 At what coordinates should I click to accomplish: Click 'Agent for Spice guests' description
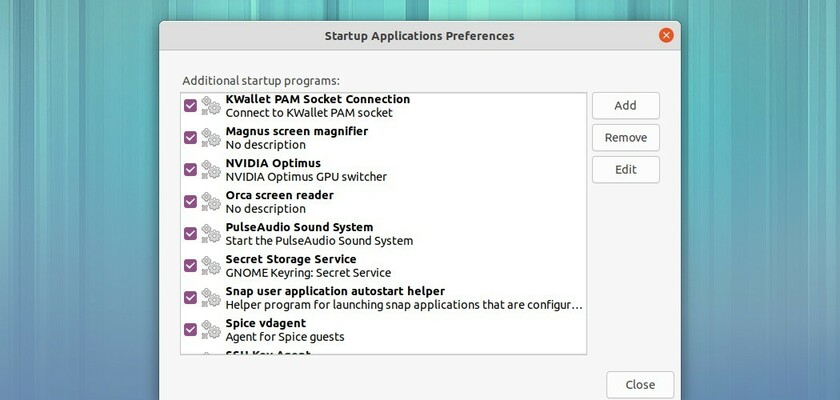(x=285, y=337)
